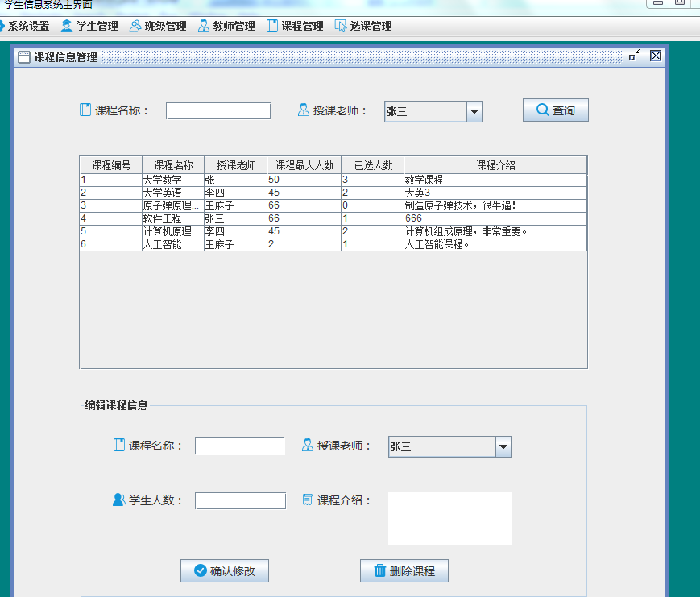Click the 授课老师 column header

[x=236, y=165]
